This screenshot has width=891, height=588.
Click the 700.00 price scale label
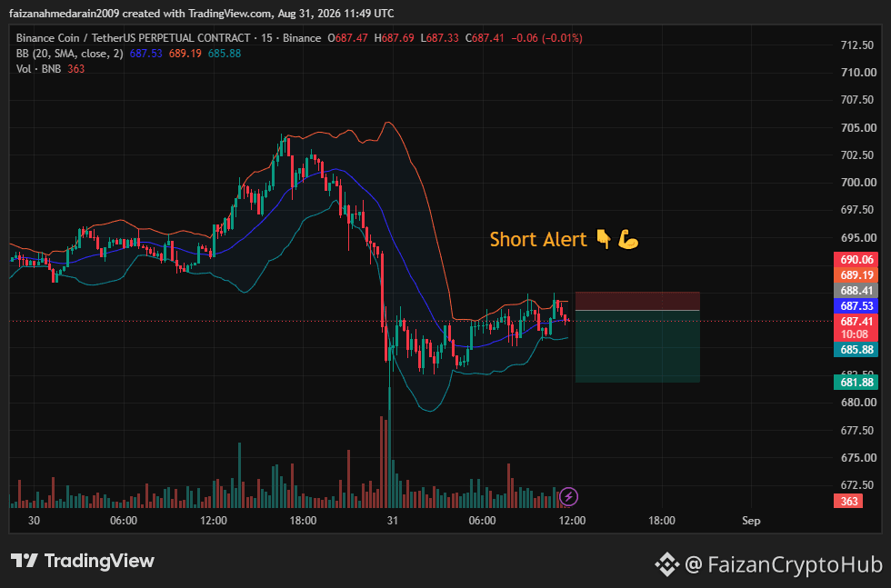(857, 183)
